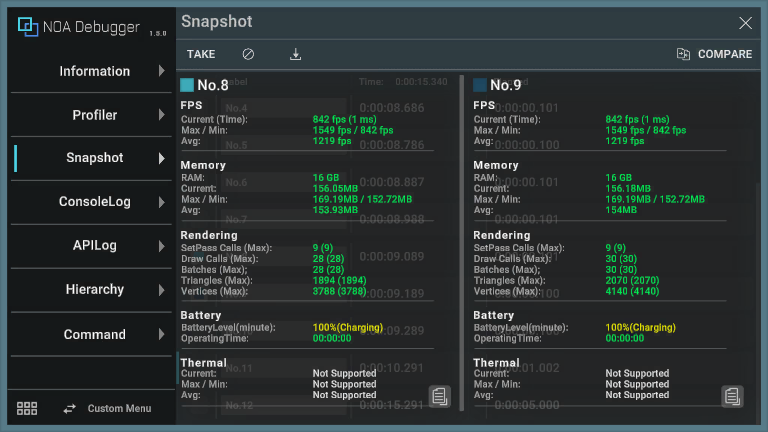The image size is (768, 432).
Task: Click the version label 1.5.0
Action: (x=158, y=33)
